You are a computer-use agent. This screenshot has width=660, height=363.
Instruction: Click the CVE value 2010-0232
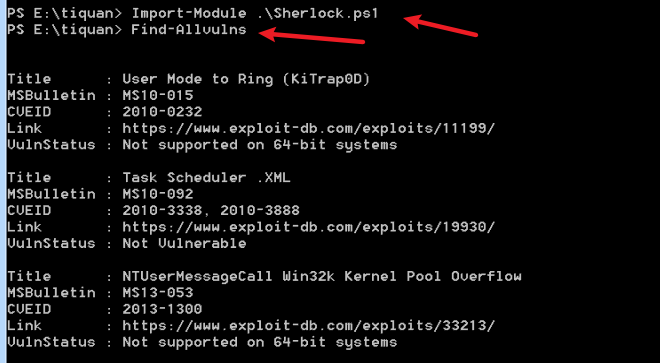coord(162,112)
